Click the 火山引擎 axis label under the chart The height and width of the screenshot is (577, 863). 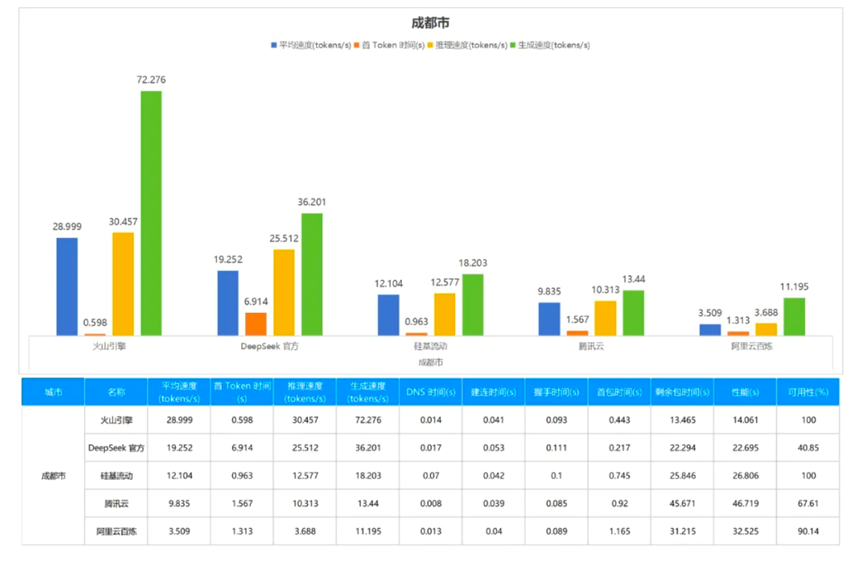(109, 346)
